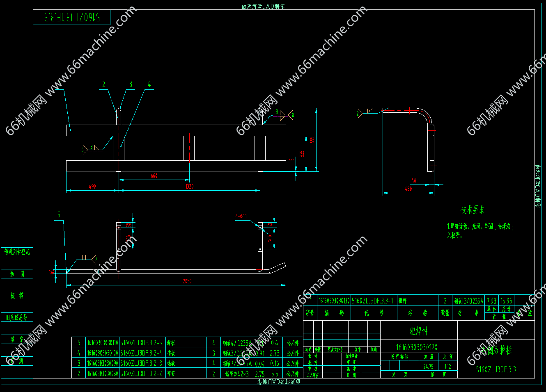546x392 pixels.
Task: Click part balloon number 5 in bottom view
Action: 59,215
